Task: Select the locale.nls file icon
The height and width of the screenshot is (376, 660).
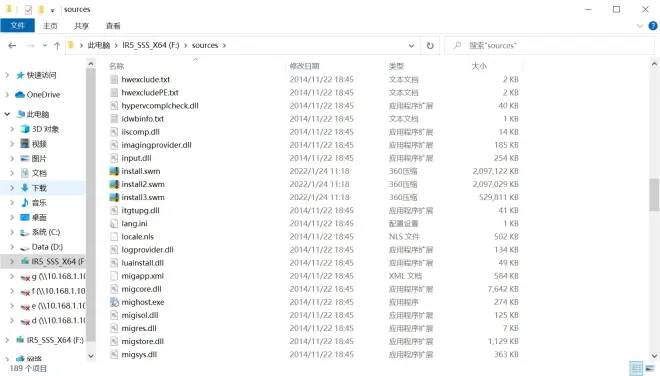Action: [x=114, y=237]
